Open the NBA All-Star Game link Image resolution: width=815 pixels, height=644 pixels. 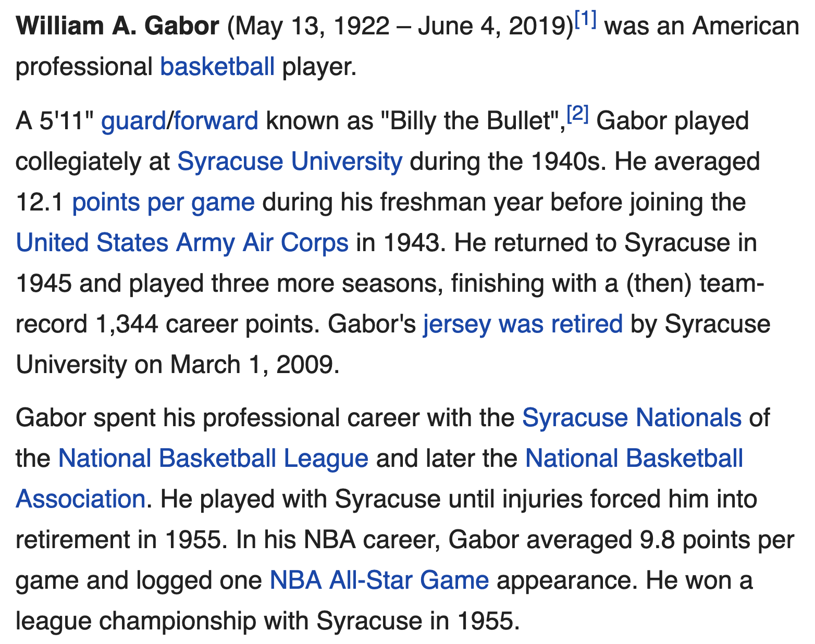[379, 580]
